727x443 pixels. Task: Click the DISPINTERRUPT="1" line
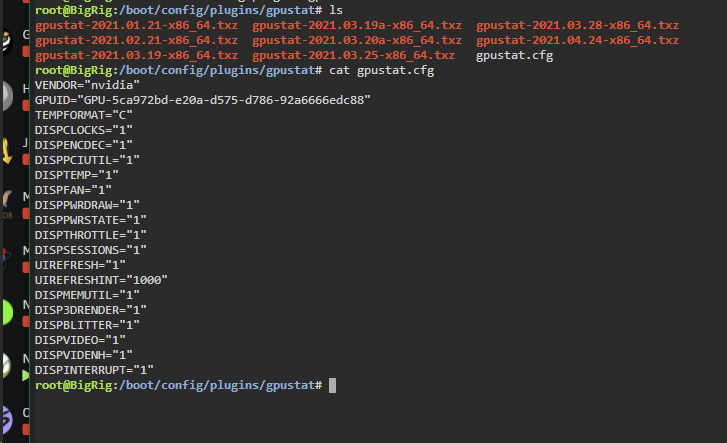coord(94,370)
